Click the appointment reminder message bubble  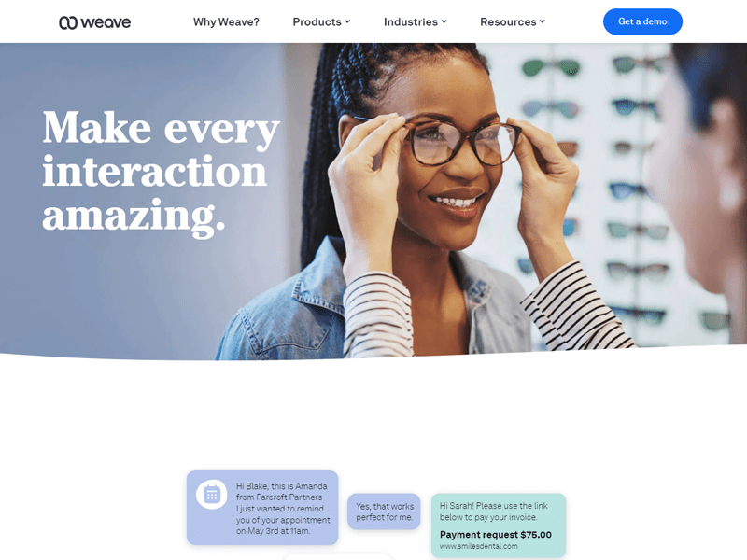coord(262,508)
